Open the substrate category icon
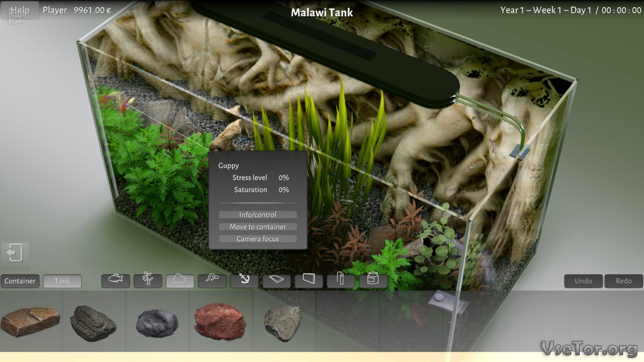644x362 pixels. (276, 281)
